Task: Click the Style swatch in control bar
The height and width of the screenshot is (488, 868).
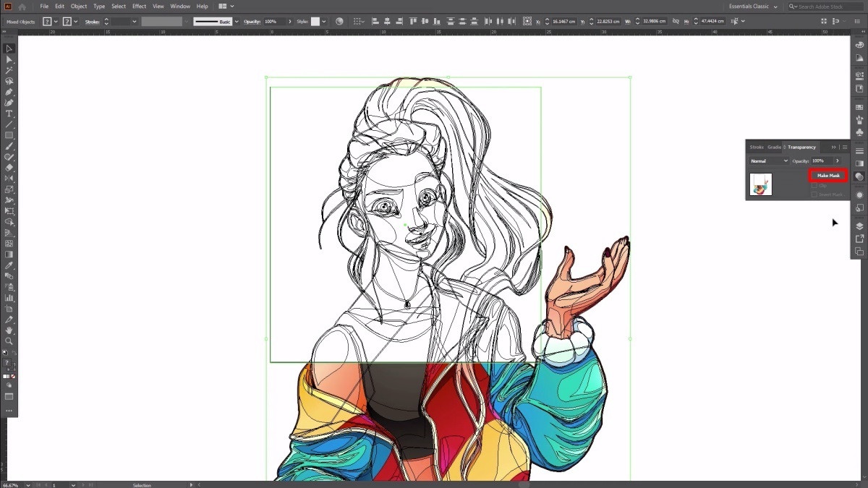Action: pos(315,22)
